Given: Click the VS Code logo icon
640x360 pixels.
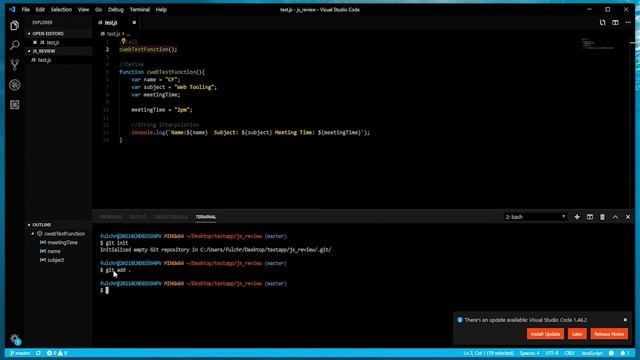Looking at the screenshot, I should [12, 9].
